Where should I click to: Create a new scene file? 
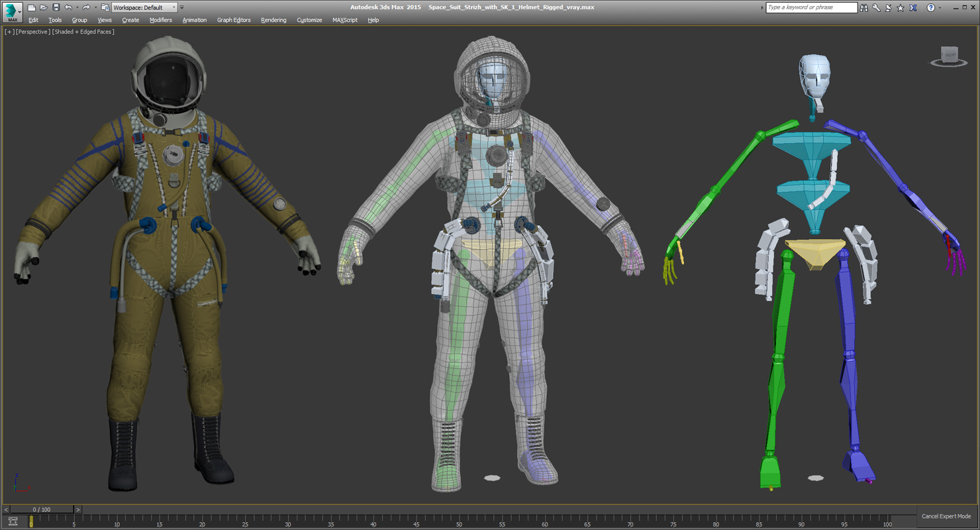click(x=31, y=7)
